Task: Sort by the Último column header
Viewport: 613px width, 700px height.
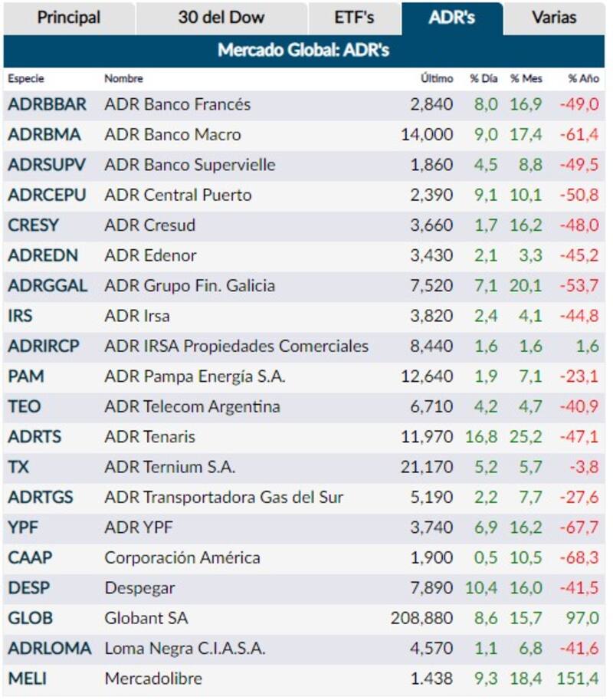Action: pos(437,78)
